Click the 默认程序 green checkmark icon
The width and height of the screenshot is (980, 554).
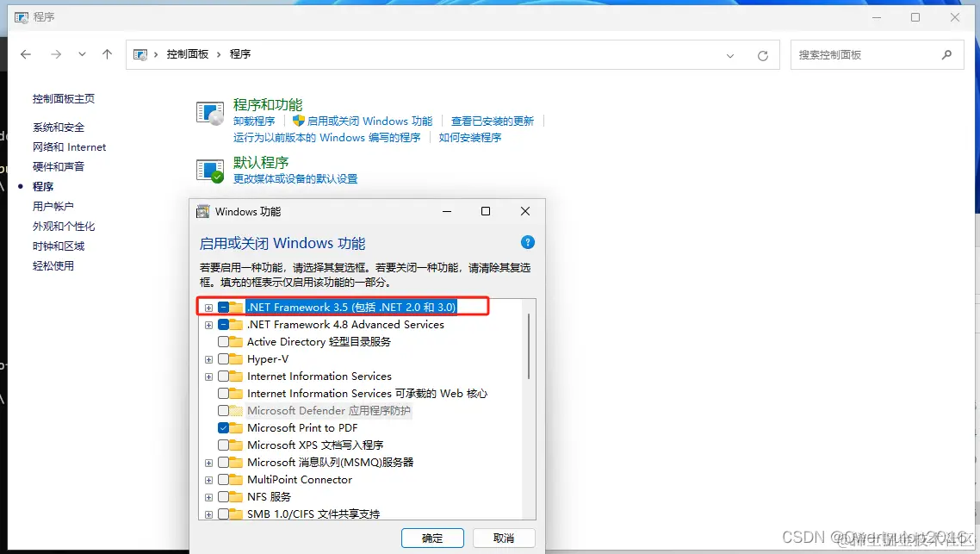(x=209, y=168)
